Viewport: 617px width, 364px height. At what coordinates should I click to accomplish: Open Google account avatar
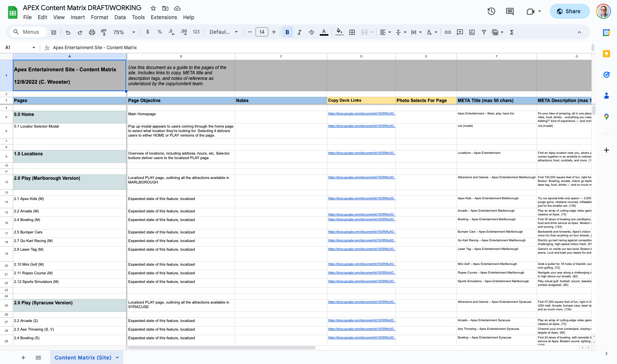[603, 11]
